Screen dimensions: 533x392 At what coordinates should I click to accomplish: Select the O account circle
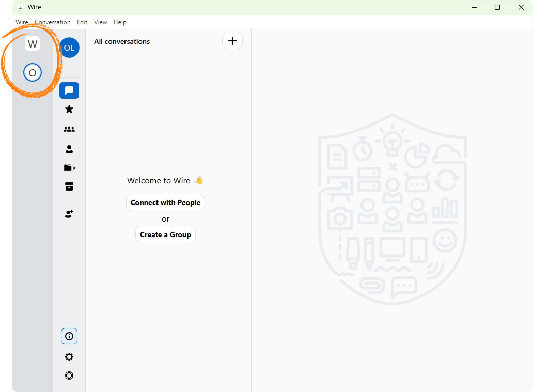click(33, 72)
